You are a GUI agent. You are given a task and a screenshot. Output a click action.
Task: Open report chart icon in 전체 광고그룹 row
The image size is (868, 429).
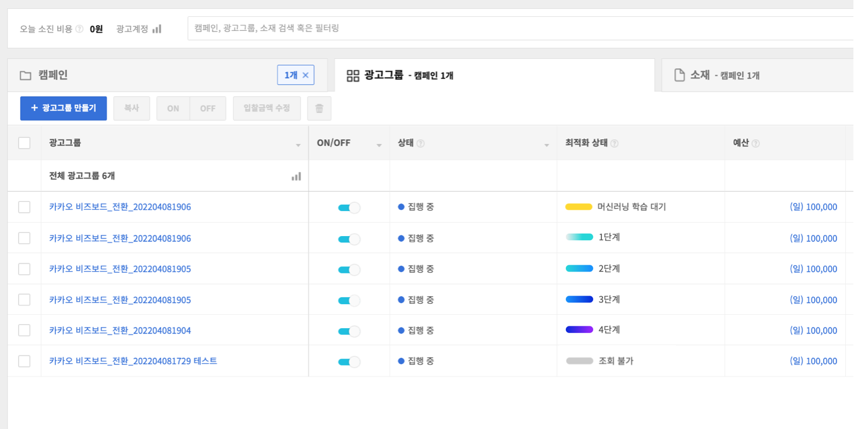[x=296, y=176]
